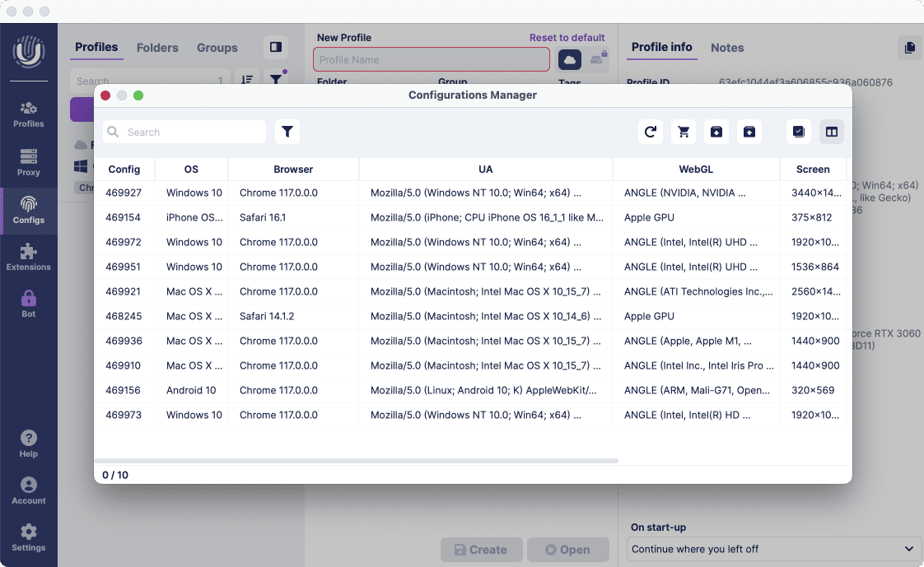Click the archive upload box icon
This screenshot has height=567, width=924.
pos(749,132)
